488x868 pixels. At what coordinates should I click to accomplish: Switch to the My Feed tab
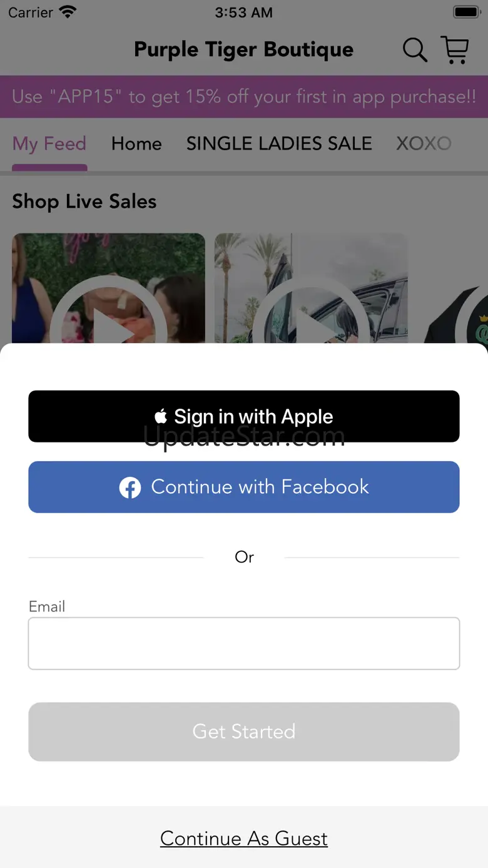point(49,144)
